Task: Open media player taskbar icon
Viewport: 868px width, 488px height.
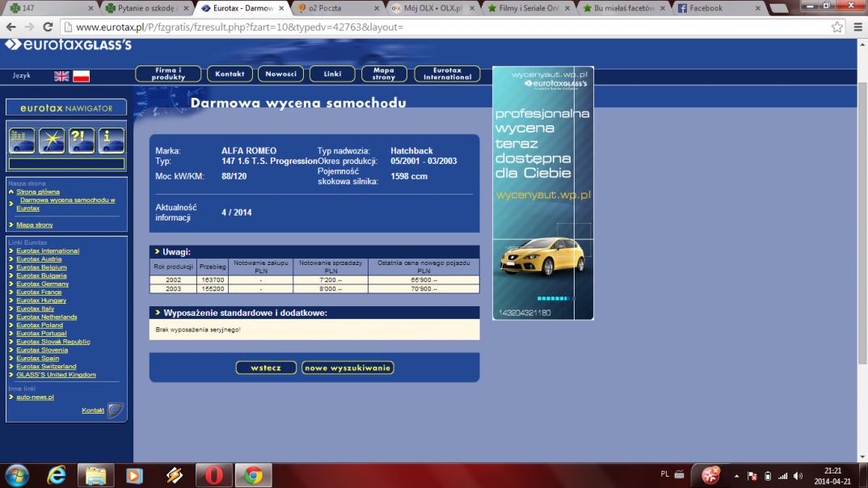Action: 134,475
